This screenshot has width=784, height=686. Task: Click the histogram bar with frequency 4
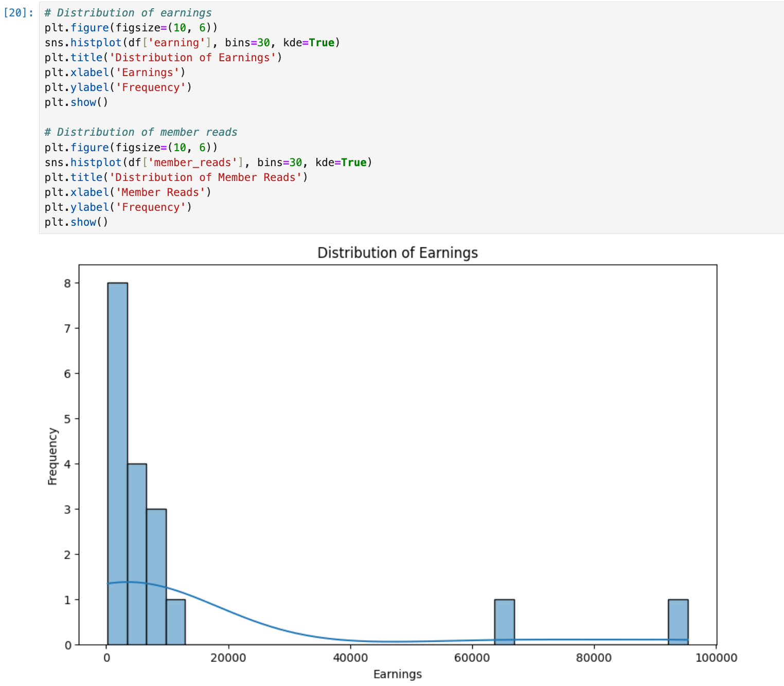[137, 554]
